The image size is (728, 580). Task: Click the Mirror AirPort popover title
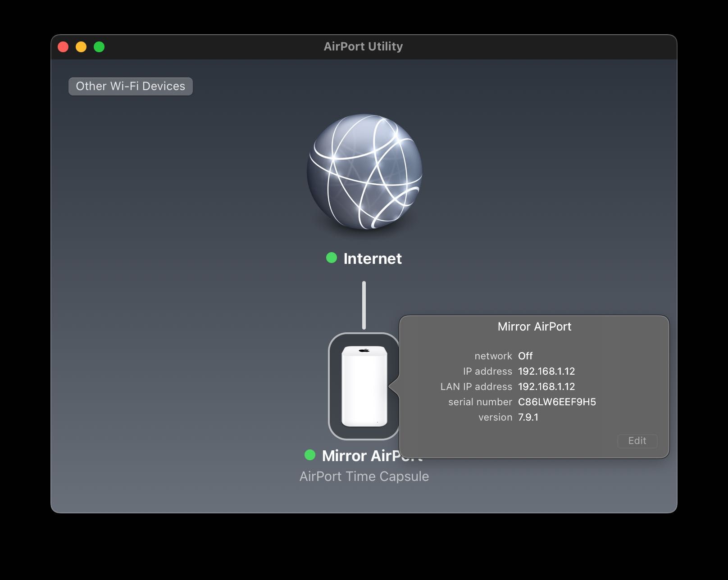[x=534, y=326]
